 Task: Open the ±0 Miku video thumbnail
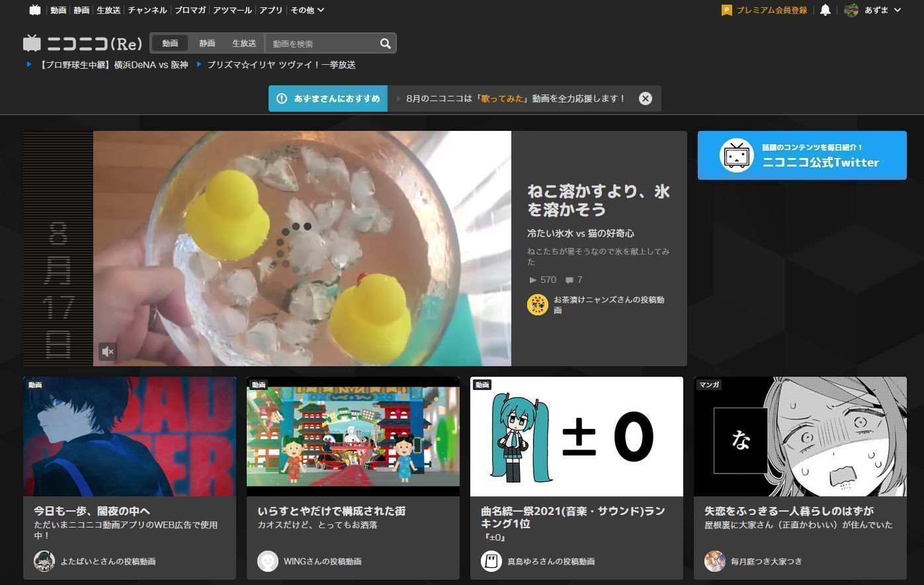[x=577, y=436]
